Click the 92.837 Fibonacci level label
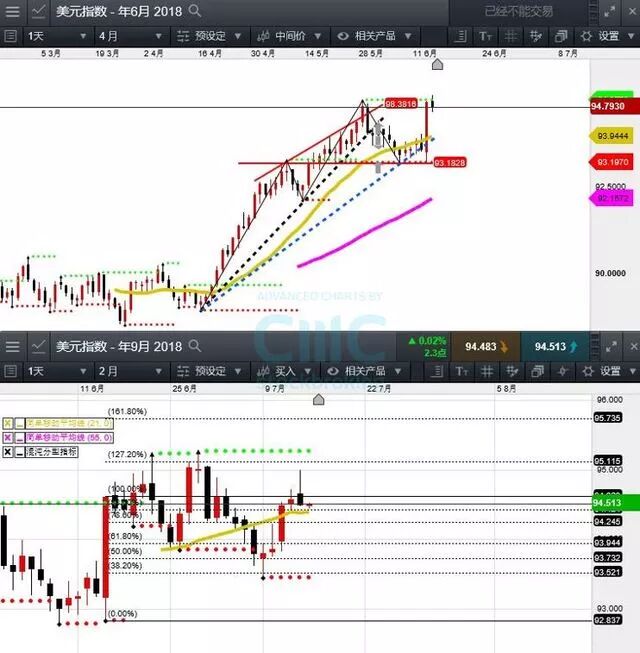 (608, 620)
